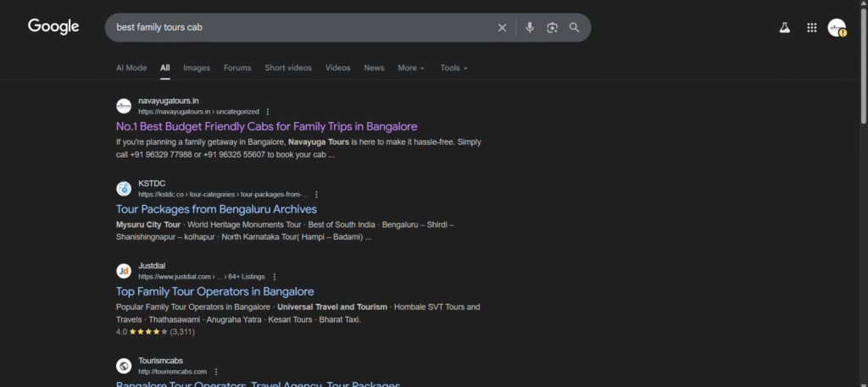Click the kstdc.co tour-categories breadcrumb URL

coord(223,195)
